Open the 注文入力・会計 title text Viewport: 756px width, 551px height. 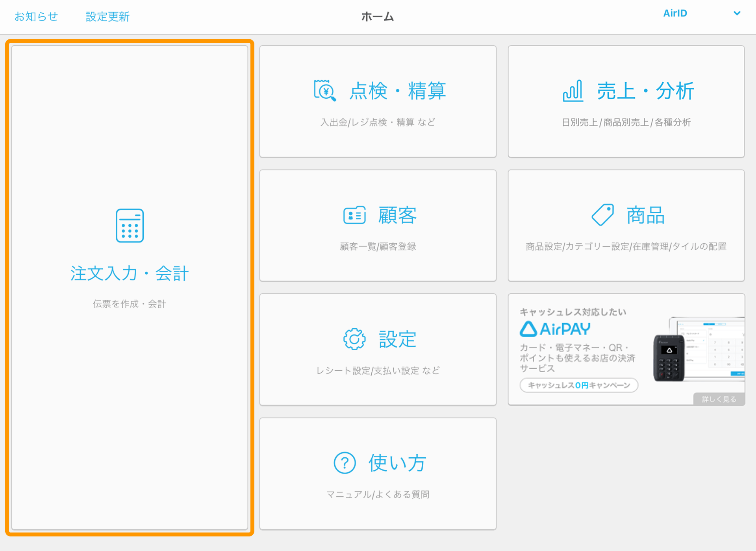(x=130, y=274)
